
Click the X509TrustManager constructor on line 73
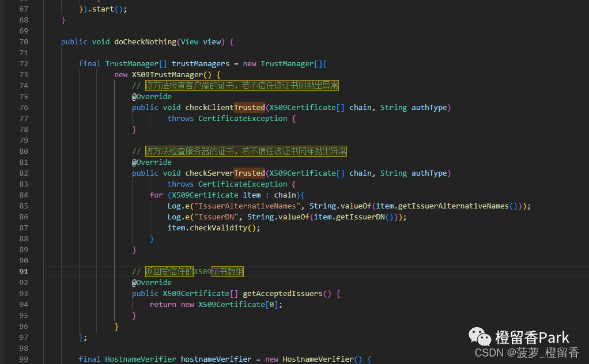[167, 75]
